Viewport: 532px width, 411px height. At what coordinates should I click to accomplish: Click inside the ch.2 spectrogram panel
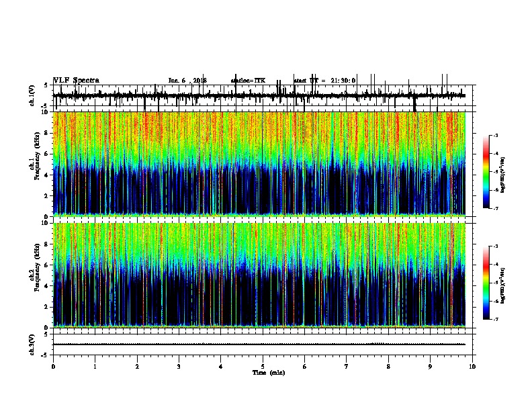point(259,275)
